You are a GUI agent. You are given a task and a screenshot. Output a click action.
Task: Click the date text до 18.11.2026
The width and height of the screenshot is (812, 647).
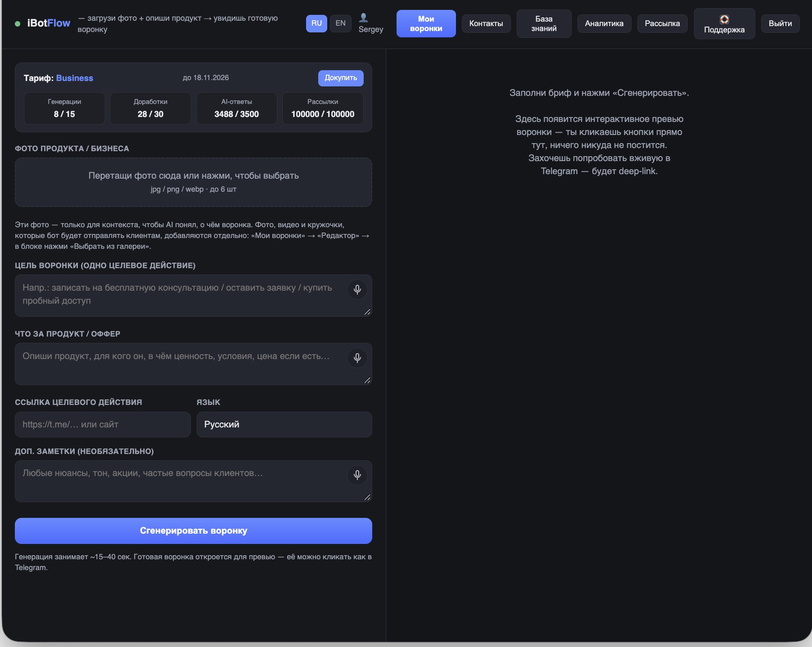(206, 78)
